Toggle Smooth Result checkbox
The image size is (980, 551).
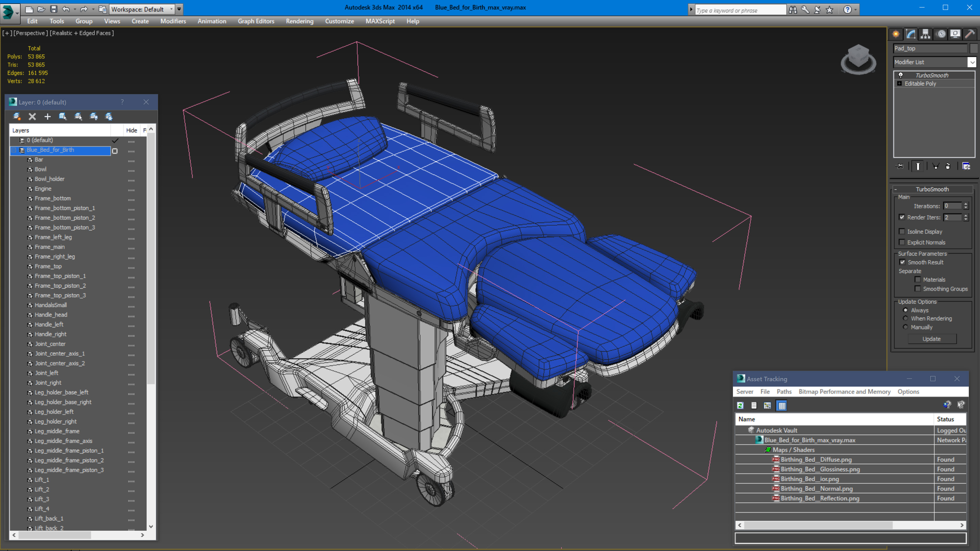pyautogui.click(x=902, y=262)
